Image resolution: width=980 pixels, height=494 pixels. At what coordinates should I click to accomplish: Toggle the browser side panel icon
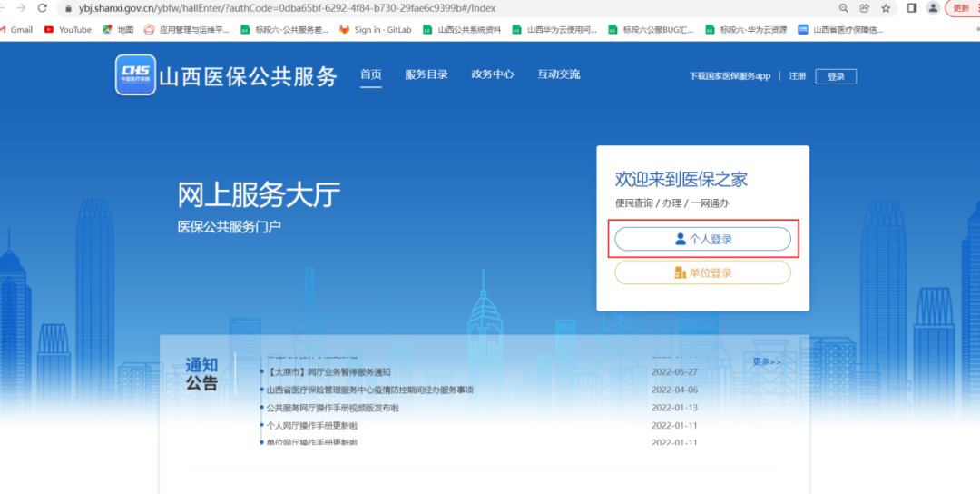912,8
